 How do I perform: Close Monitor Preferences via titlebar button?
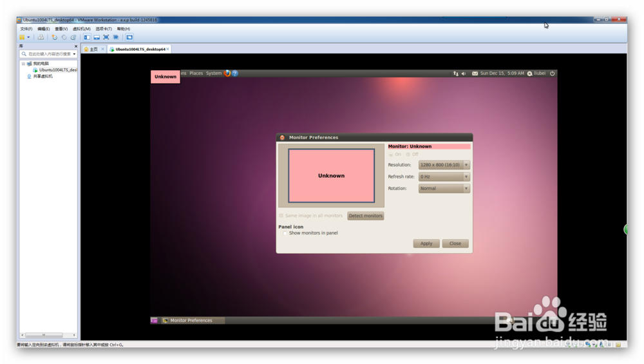point(282,137)
